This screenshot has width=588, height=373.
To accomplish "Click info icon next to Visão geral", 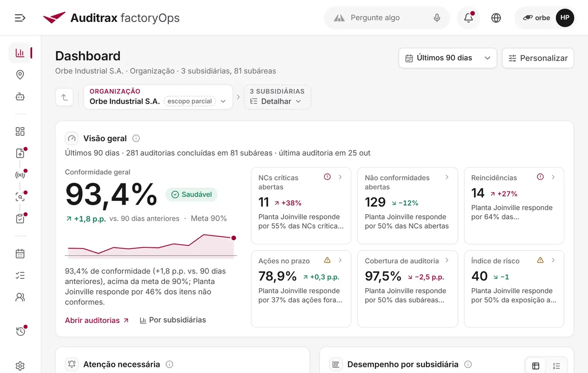I will coord(136,138).
